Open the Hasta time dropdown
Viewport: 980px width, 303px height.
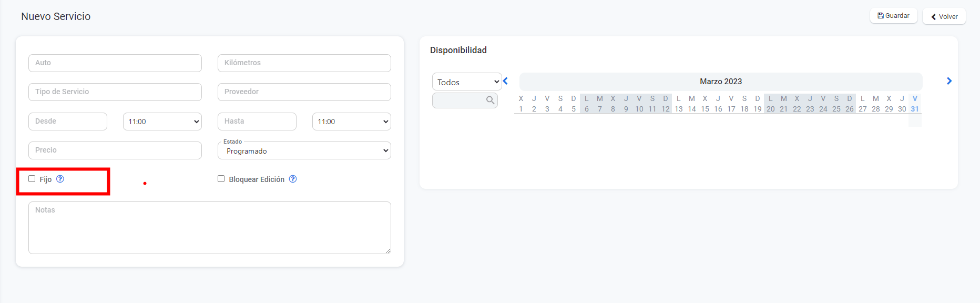351,122
